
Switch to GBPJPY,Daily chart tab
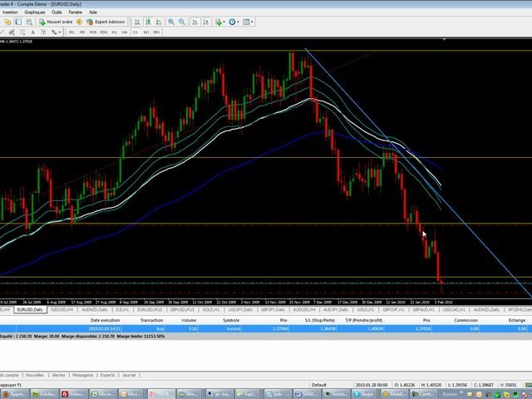[x=273, y=309]
